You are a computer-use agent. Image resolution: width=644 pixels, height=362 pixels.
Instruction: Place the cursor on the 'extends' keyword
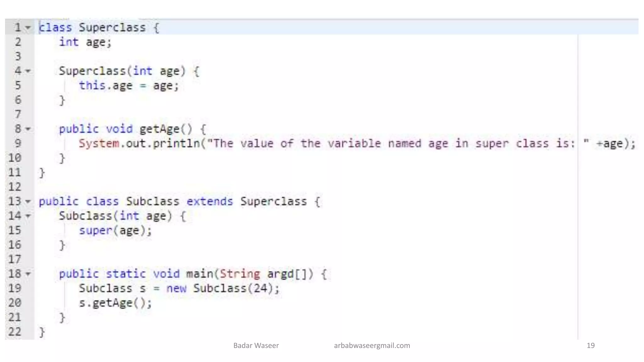210,201
